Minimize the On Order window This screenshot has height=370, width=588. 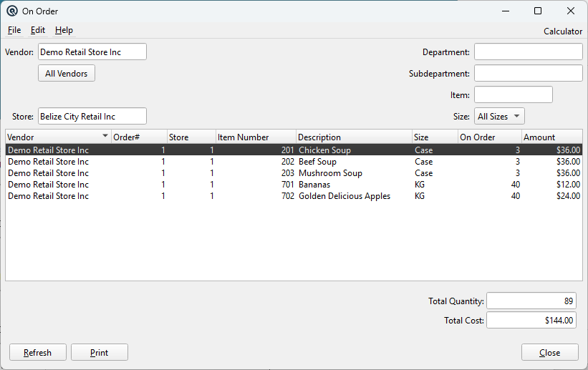click(506, 11)
